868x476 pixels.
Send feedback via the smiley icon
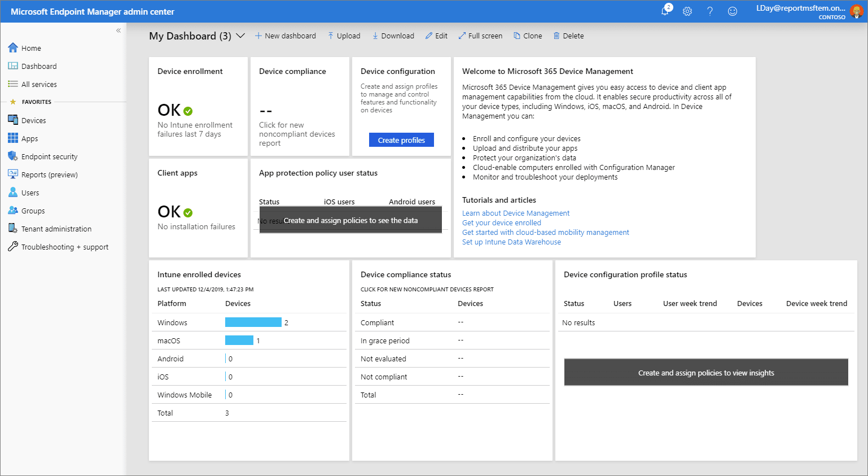732,11
